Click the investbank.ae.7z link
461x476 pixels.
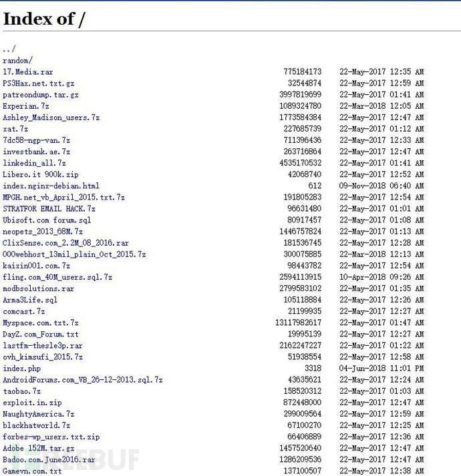(37, 152)
